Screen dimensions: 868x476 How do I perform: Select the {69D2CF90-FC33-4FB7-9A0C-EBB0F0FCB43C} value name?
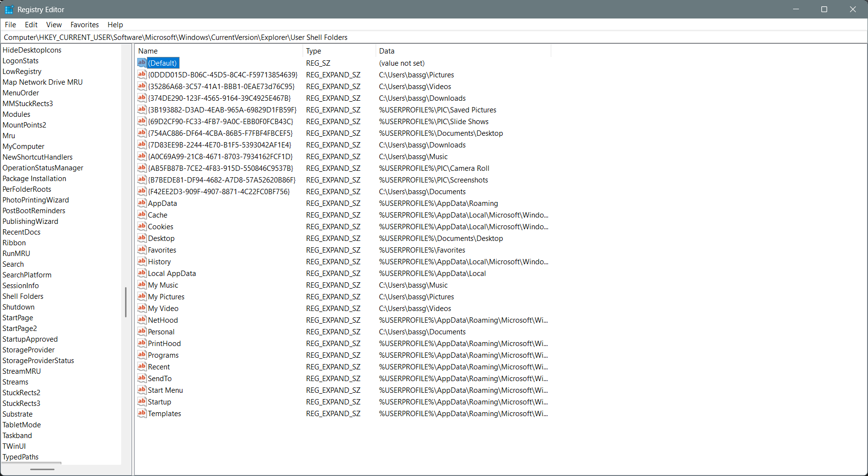point(221,122)
